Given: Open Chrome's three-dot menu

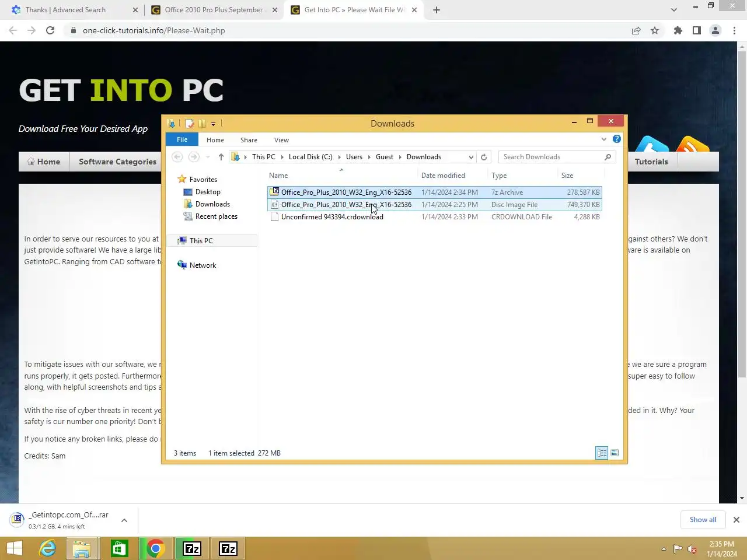Looking at the screenshot, I should tap(734, 30).
